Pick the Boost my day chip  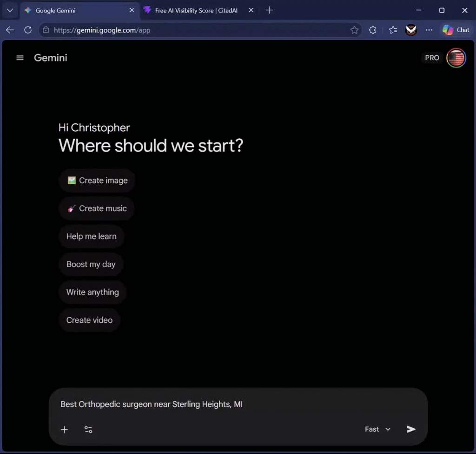point(91,264)
